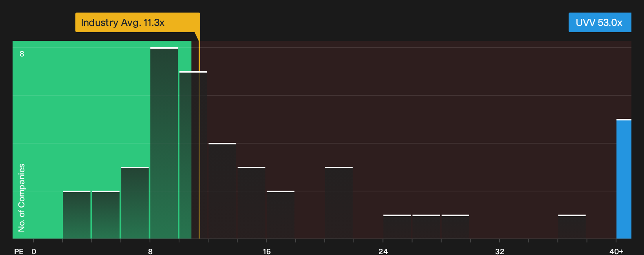This screenshot has height=255, width=644.
Task: Click the No. of Companies axis title
Action: (x=22, y=197)
